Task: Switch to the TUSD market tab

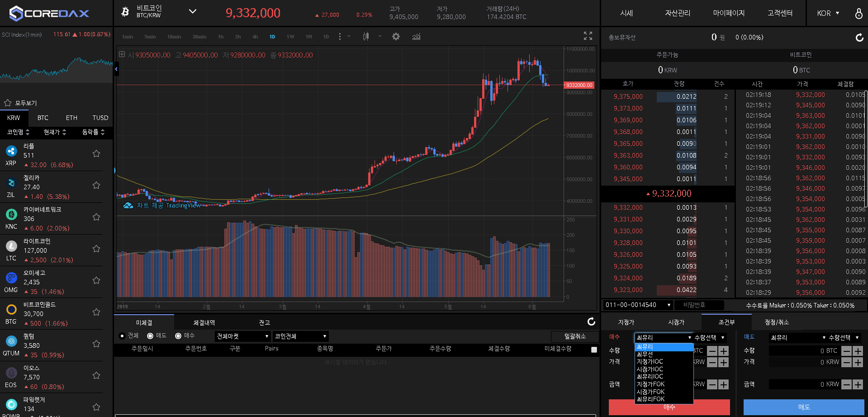Action: click(x=100, y=118)
